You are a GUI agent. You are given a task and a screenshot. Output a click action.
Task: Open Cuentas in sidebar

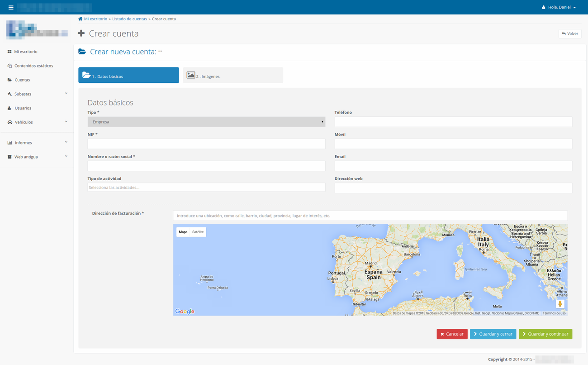coord(22,80)
